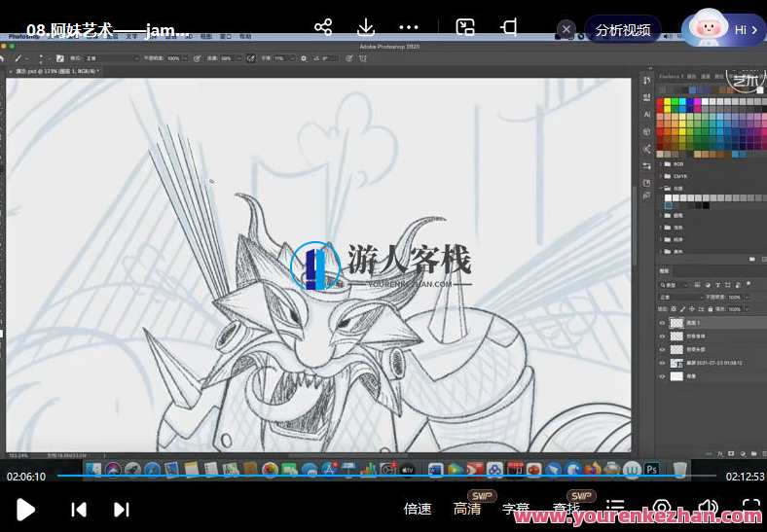Click the crop/rotate screen icon in header
The image size is (767, 532).
(x=508, y=27)
